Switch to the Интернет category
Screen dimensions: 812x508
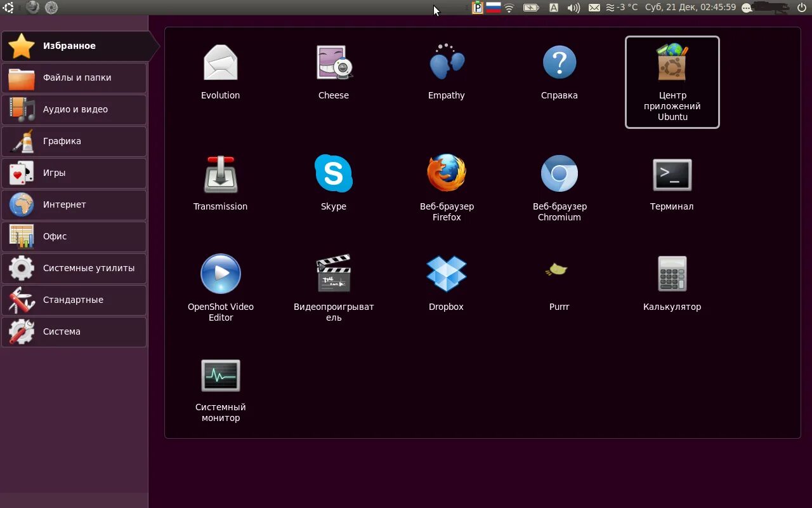click(x=74, y=204)
